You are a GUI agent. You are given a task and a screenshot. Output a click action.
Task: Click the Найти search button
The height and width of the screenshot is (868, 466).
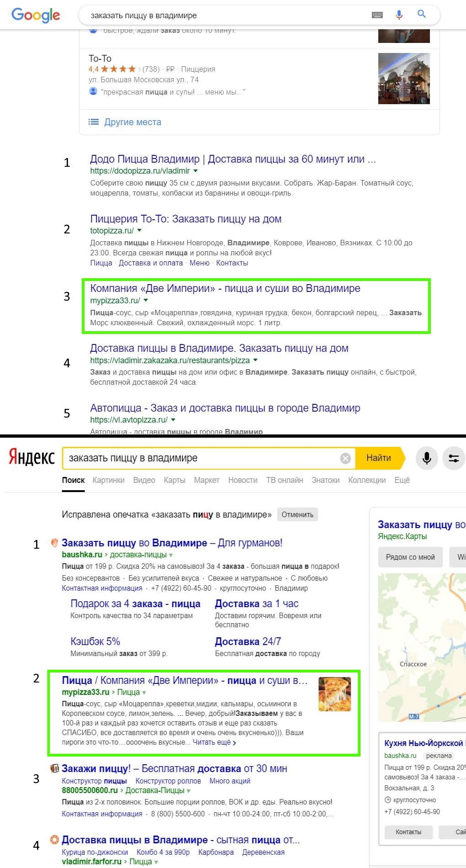tap(379, 458)
